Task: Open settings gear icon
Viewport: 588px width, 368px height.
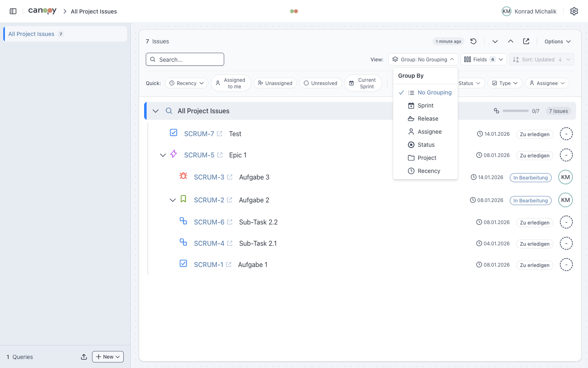Action: tap(574, 11)
